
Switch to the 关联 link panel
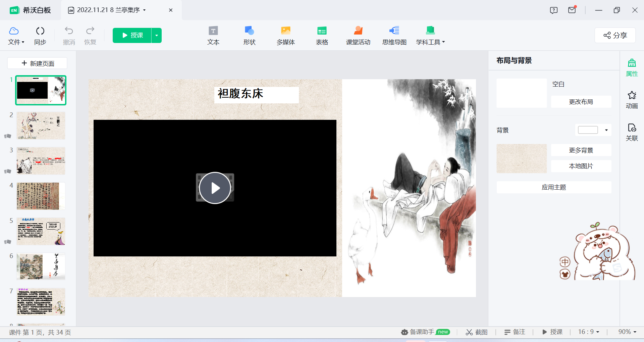coord(632,132)
